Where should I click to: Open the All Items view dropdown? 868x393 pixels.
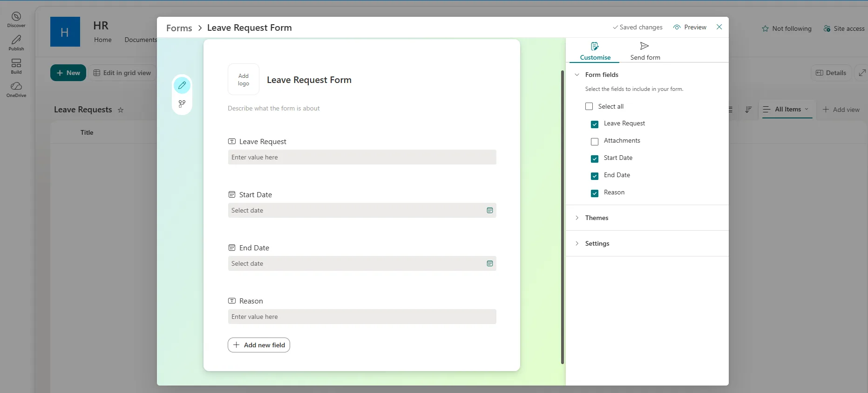click(x=787, y=109)
